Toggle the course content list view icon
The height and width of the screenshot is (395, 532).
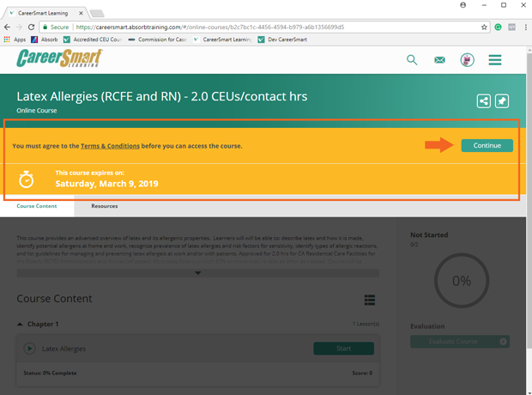(x=370, y=300)
